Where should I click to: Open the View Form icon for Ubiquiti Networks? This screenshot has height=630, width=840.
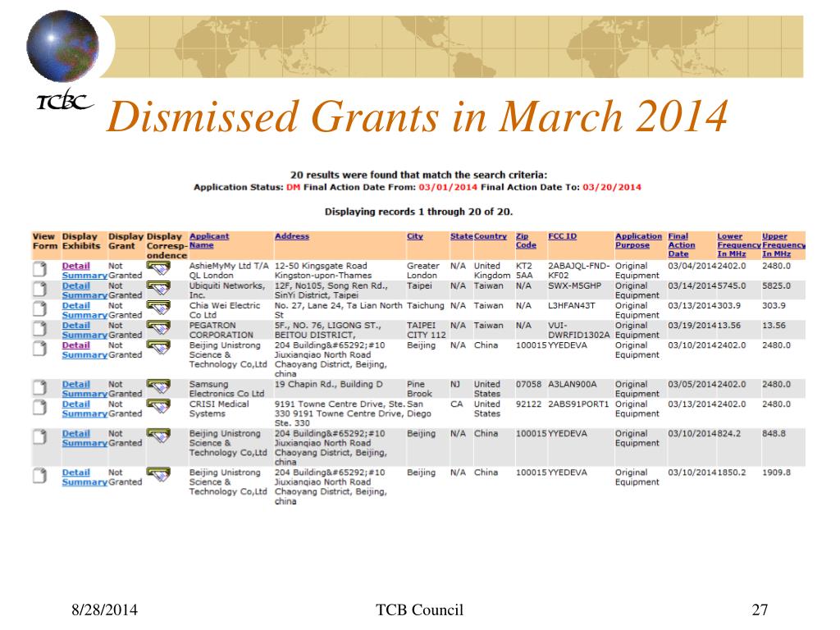(39, 289)
